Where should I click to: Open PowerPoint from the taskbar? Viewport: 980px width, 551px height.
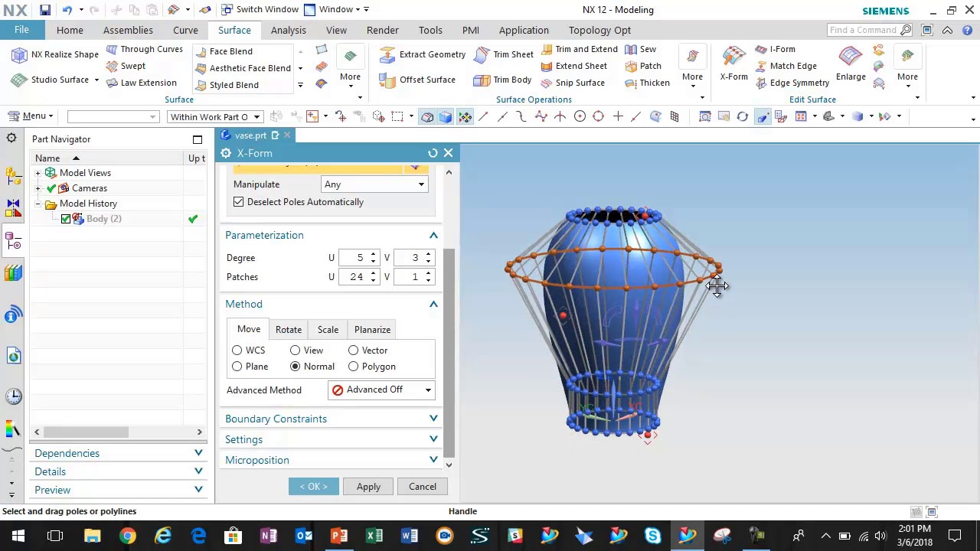click(338, 536)
